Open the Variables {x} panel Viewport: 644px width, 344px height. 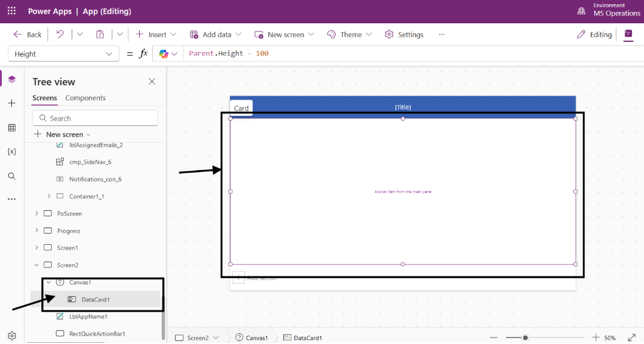pos(11,151)
